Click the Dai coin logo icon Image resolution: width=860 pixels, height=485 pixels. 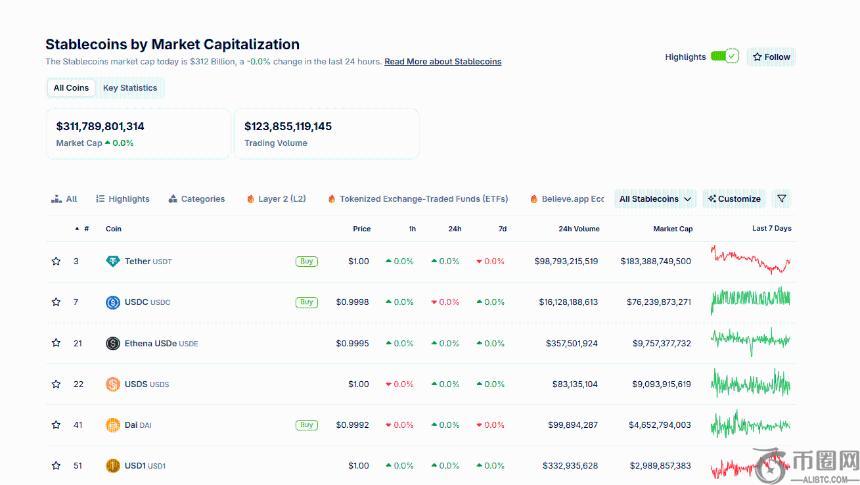[113, 425]
